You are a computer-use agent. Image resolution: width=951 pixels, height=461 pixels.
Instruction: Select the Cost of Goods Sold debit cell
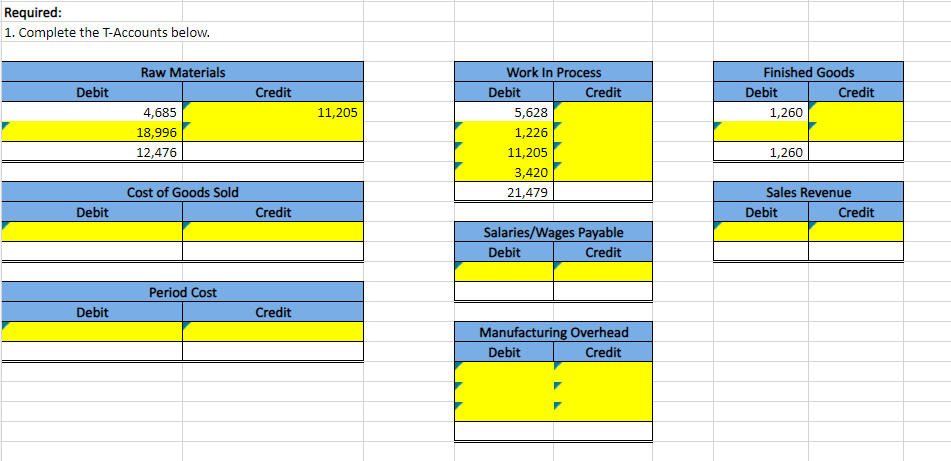91,231
